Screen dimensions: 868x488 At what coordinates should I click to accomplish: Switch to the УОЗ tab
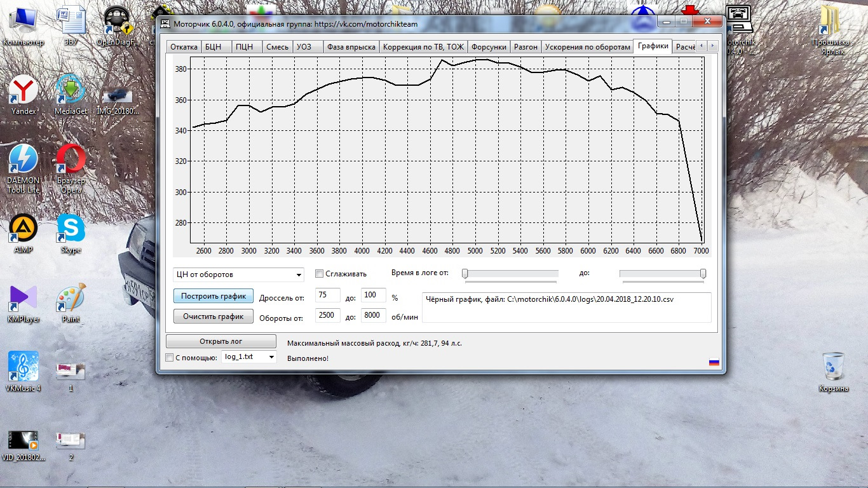(304, 47)
